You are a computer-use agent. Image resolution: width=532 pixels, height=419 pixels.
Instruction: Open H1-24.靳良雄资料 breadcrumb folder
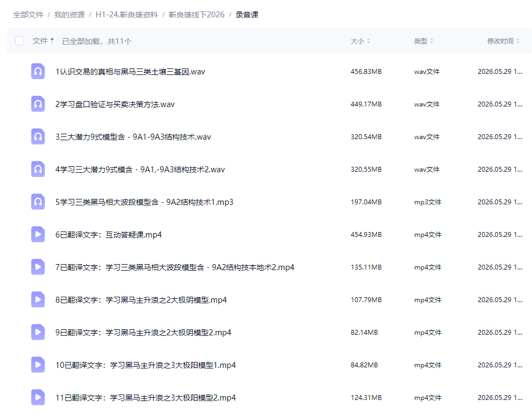pos(126,15)
